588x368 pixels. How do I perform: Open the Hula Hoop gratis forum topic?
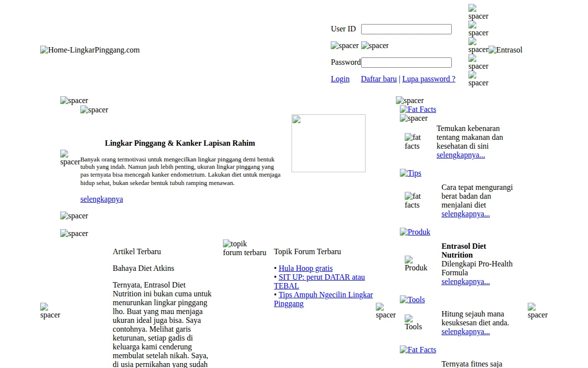306,268
